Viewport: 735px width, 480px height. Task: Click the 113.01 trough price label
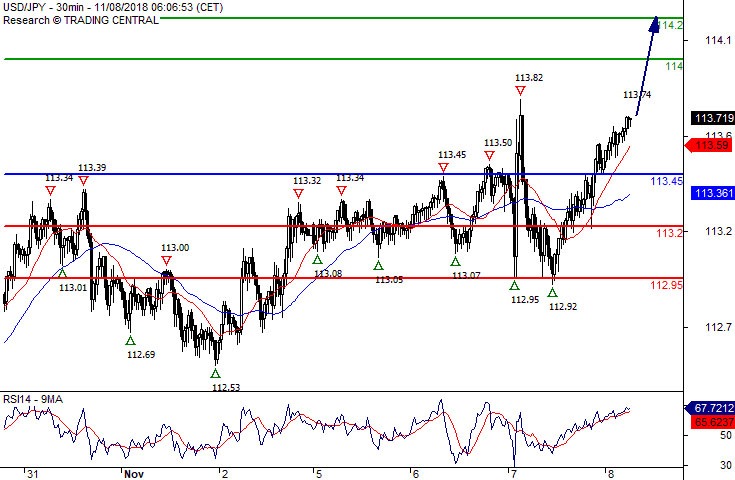click(73, 287)
